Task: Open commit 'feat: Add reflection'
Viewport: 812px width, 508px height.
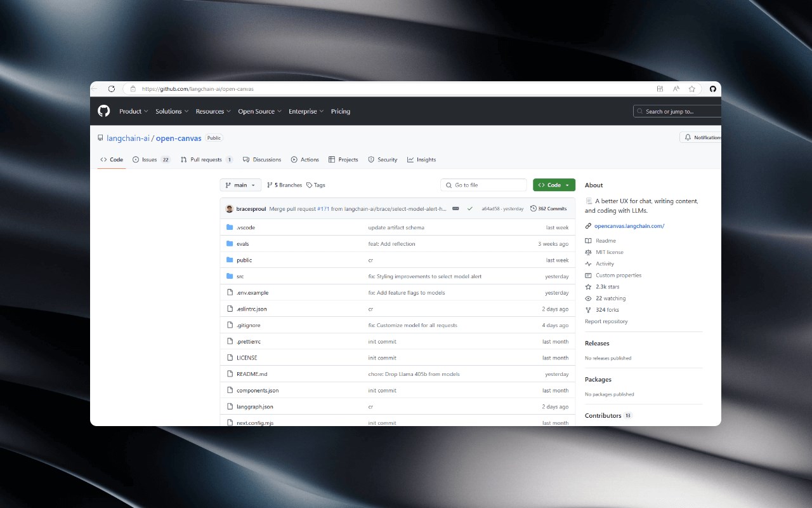Action: [392, 244]
